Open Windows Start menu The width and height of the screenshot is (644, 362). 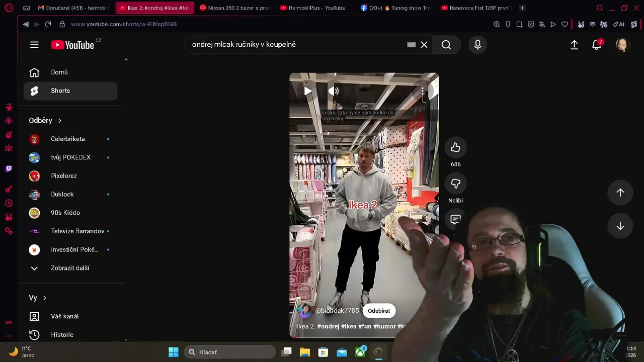pos(174,352)
